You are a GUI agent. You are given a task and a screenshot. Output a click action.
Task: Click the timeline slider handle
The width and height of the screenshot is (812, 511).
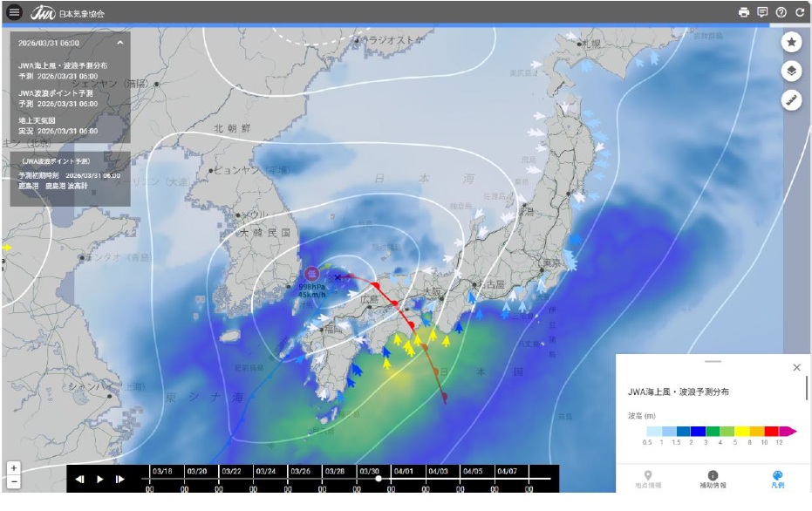[x=378, y=478]
